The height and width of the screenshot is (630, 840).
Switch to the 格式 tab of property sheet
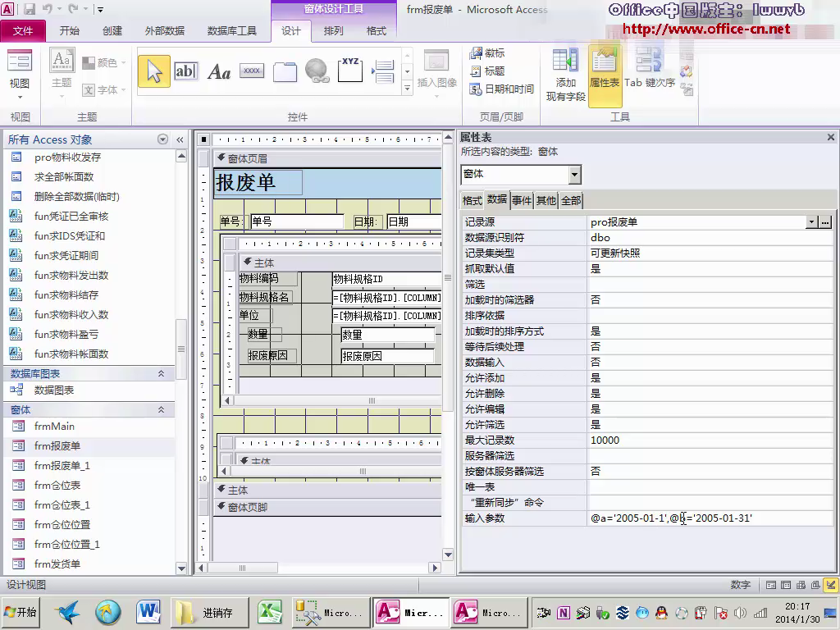point(472,200)
